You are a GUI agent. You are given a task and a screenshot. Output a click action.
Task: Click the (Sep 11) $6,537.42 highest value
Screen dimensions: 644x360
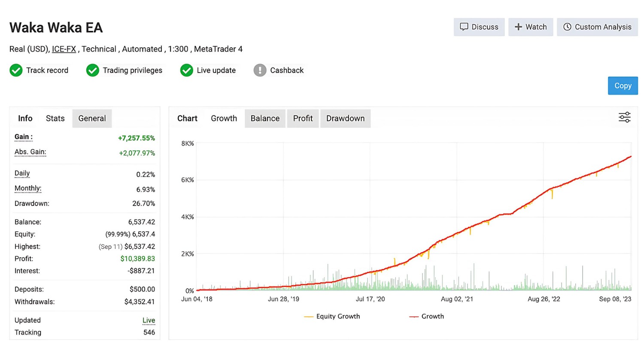tap(127, 247)
